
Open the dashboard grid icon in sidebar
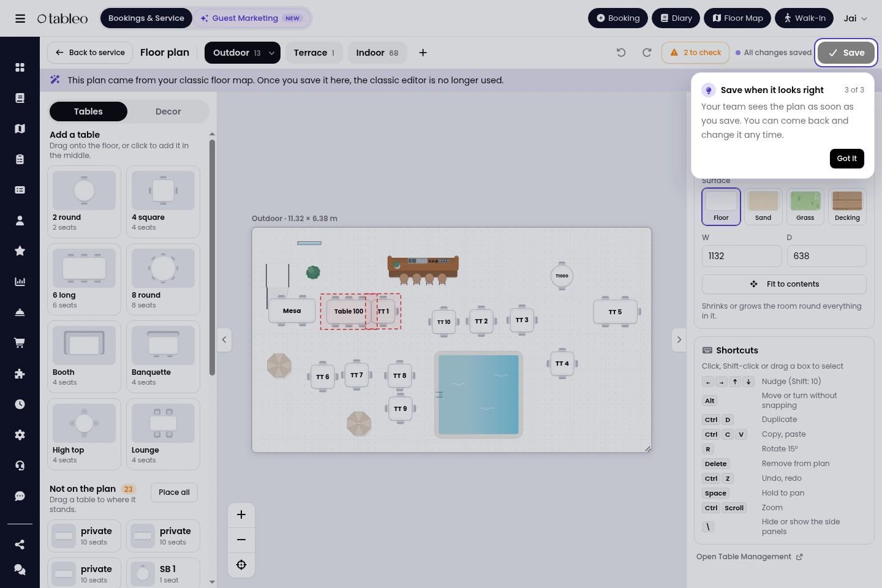click(x=20, y=67)
